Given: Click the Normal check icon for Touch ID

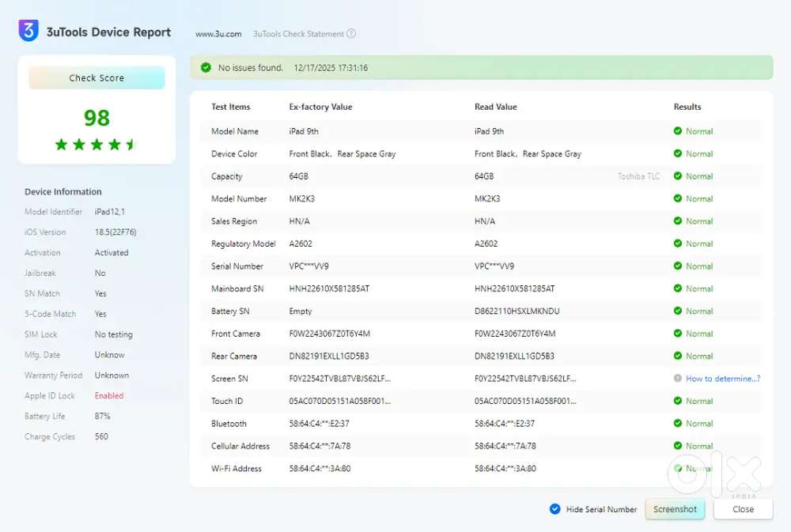Looking at the screenshot, I should point(678,401).
